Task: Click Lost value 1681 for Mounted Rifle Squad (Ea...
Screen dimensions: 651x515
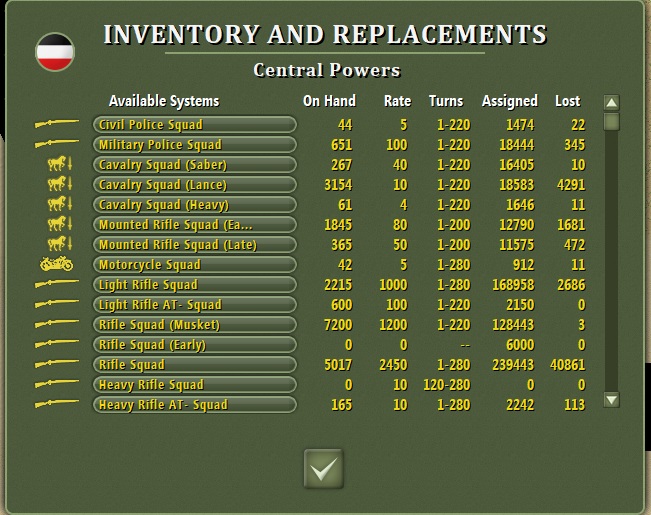Action: pos(571,225)
